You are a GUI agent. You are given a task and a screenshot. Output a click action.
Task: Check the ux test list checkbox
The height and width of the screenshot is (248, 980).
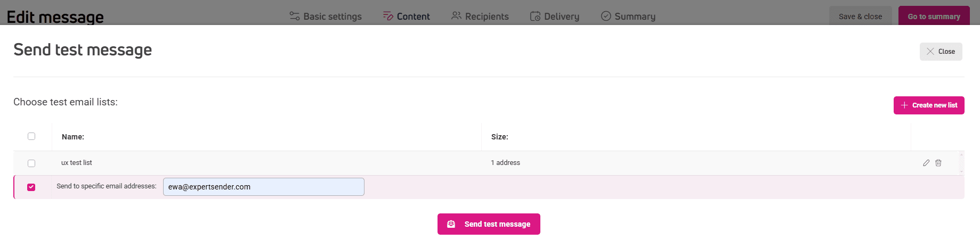(x=31, y=163)
